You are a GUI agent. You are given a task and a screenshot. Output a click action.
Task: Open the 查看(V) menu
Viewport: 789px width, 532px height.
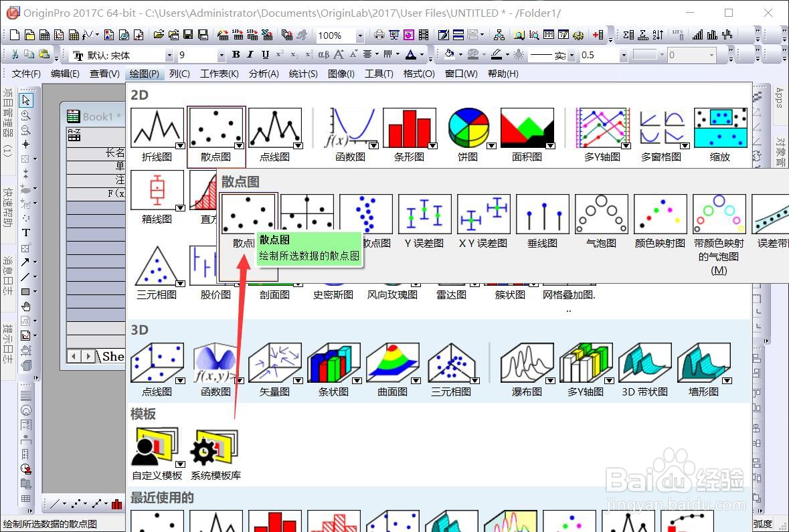click(x=104, y=74)
